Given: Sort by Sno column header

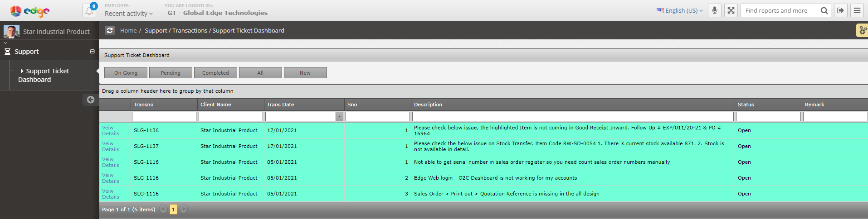Looking at the screenshot, I should click(x=378, y=105).
